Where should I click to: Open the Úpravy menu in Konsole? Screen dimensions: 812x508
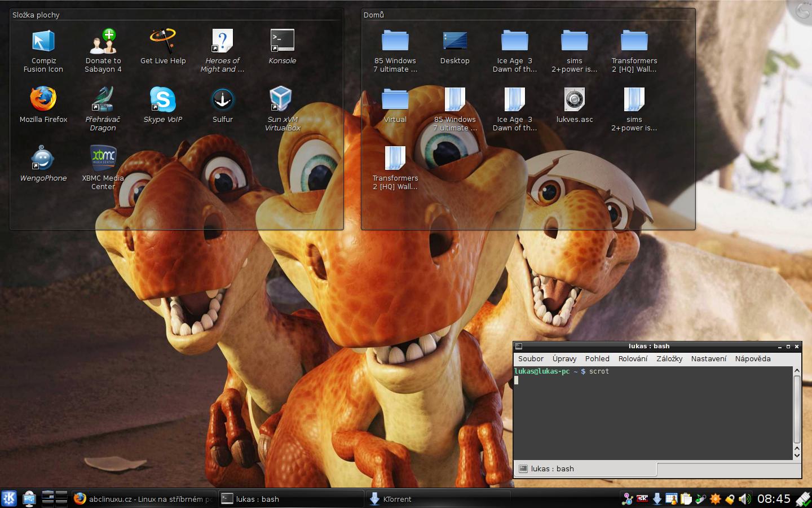click(x=564, y=358)
